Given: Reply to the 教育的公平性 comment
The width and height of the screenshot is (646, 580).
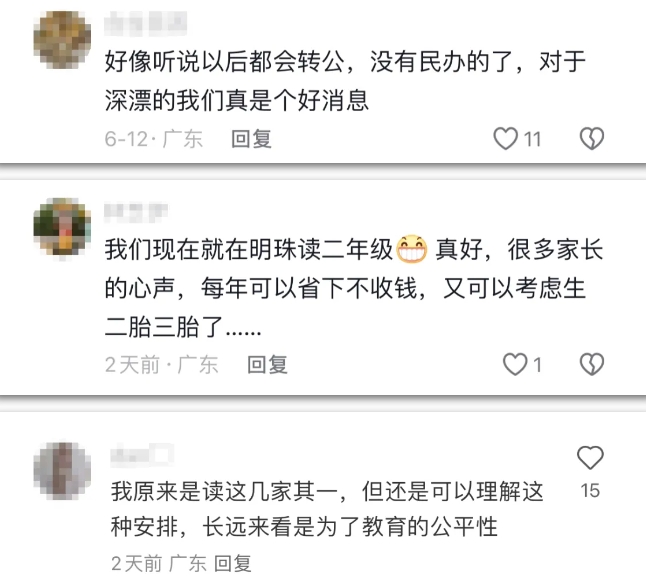Looking at the screenshot, I should coord(232,563).
